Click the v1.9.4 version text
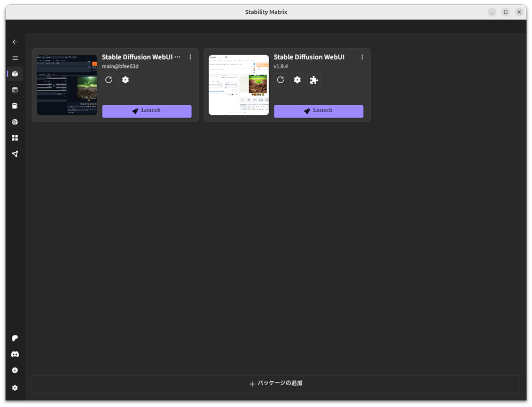Image resolution: width=532 pixels, height=407 pixels. [x=281, y=66]
